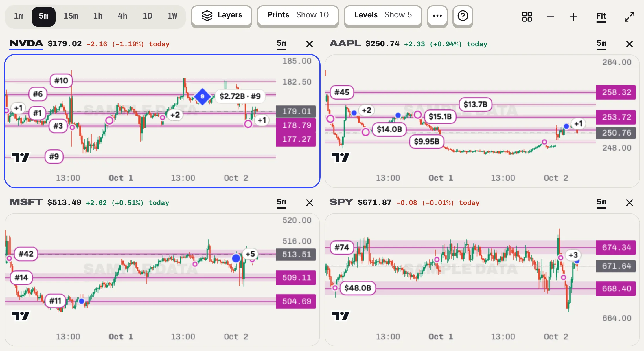Close the MSFT chart panel
Viewport: 644px width, 351px height.
pyautogui.click(x=310, y=203)
